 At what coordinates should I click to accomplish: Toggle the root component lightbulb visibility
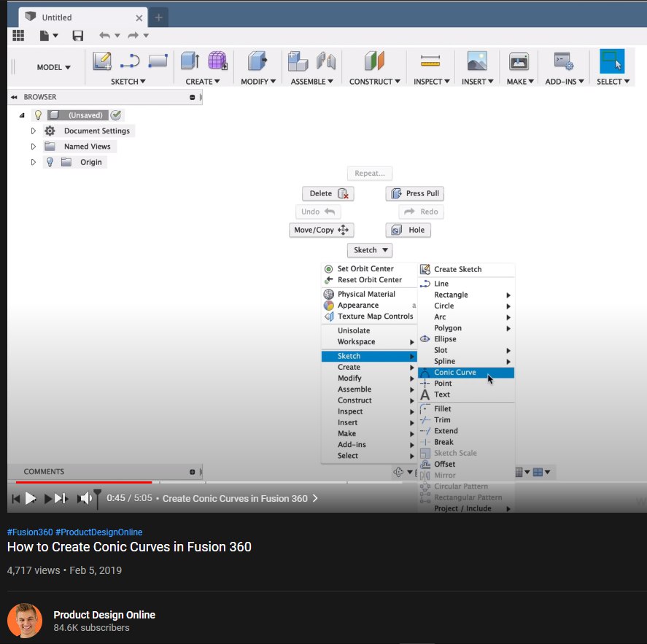click(38, 115)
